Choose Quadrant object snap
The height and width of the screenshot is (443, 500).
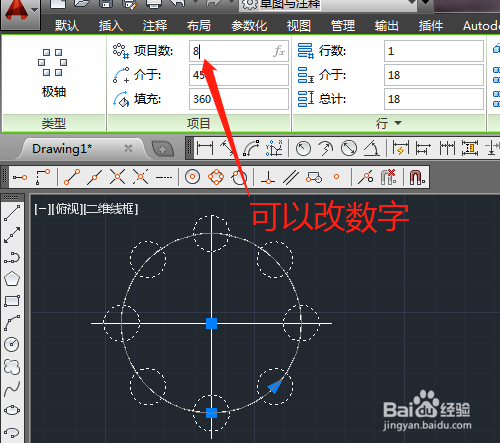[x=216, y=177]
